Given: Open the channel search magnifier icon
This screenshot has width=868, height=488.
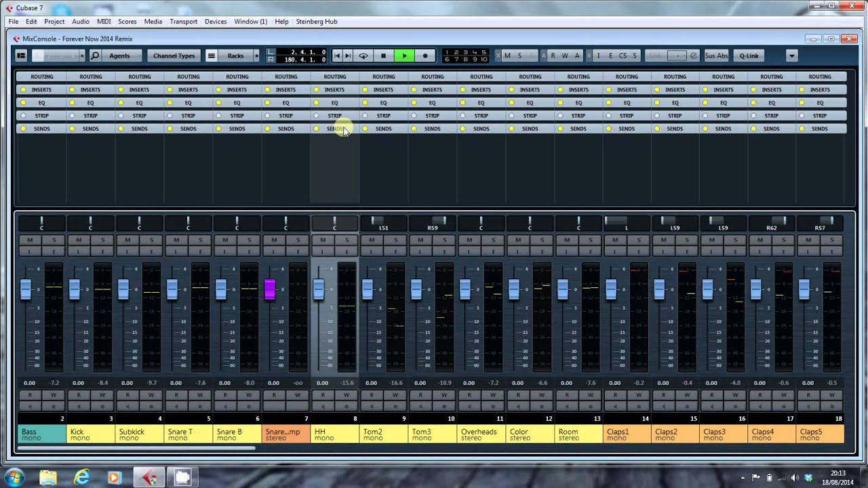Looking at the screenshot, I should [95, 56].
